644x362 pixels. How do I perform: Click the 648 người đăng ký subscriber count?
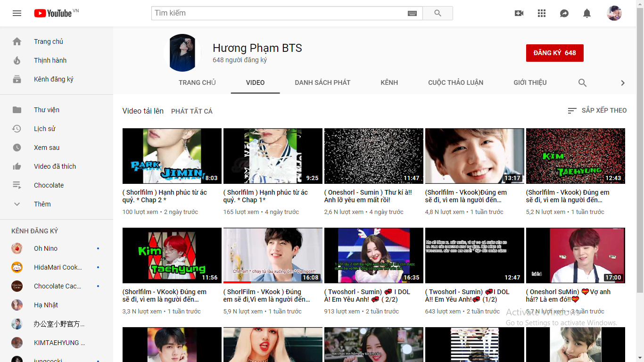click(x=240, y=60)
